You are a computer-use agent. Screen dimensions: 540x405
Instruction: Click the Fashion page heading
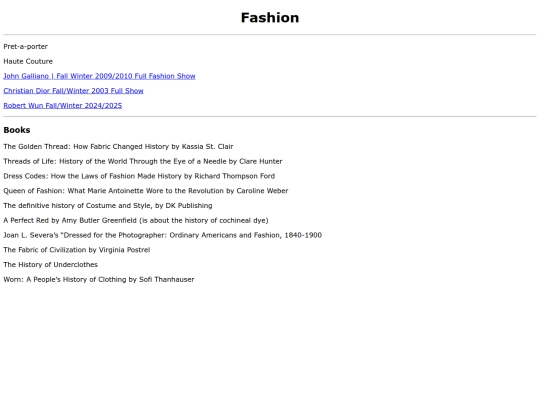click(270, 18)
